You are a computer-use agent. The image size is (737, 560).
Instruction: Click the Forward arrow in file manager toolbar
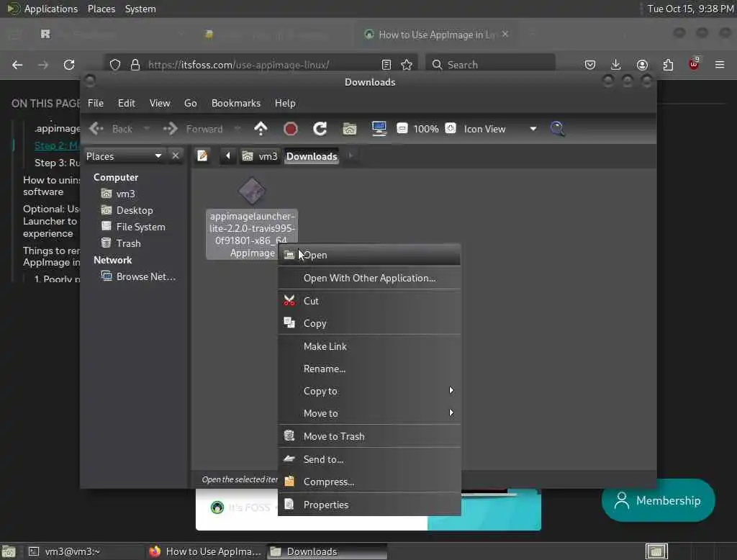click(170, 128)
